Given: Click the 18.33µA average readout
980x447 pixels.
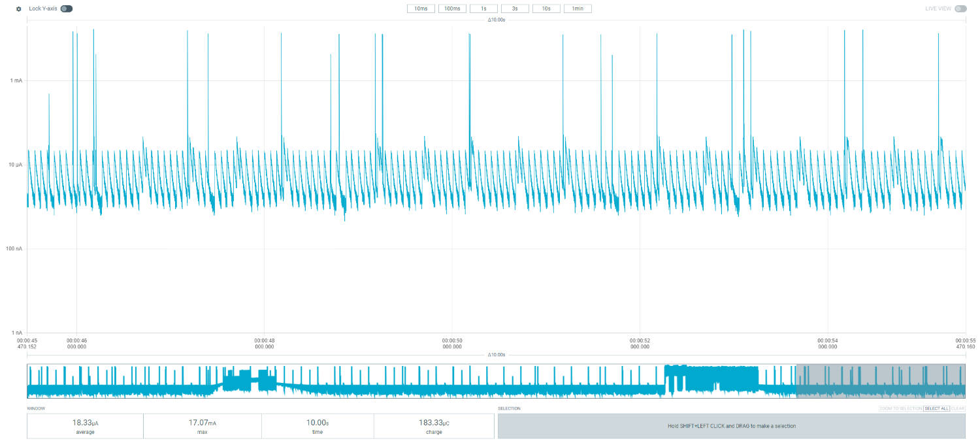Looking at the screenshot, I should (85, 426).
